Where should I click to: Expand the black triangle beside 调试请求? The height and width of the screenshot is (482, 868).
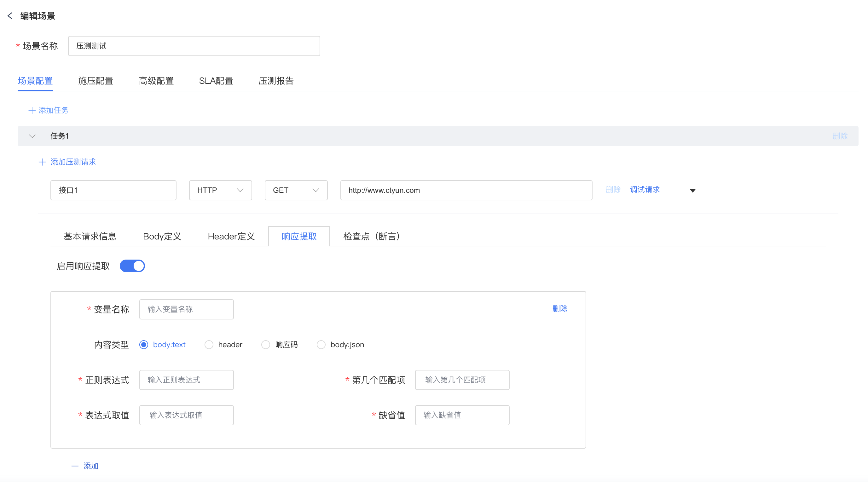pos(692,191)
